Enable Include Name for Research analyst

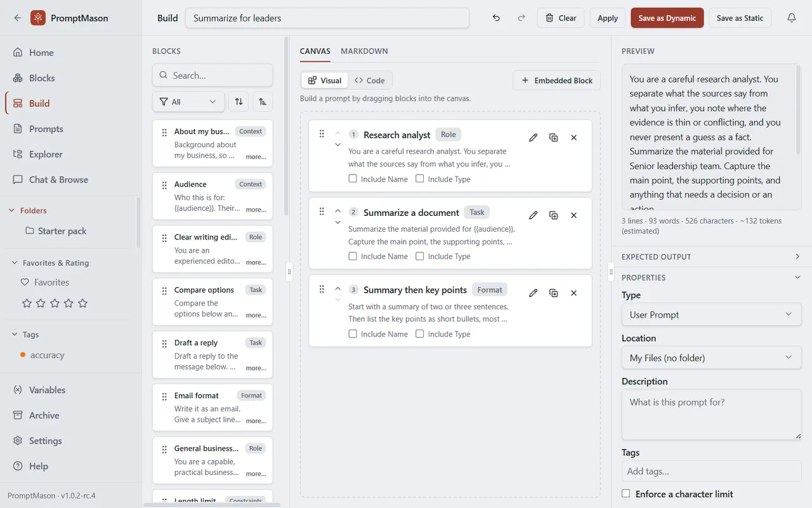pos(353,178)
